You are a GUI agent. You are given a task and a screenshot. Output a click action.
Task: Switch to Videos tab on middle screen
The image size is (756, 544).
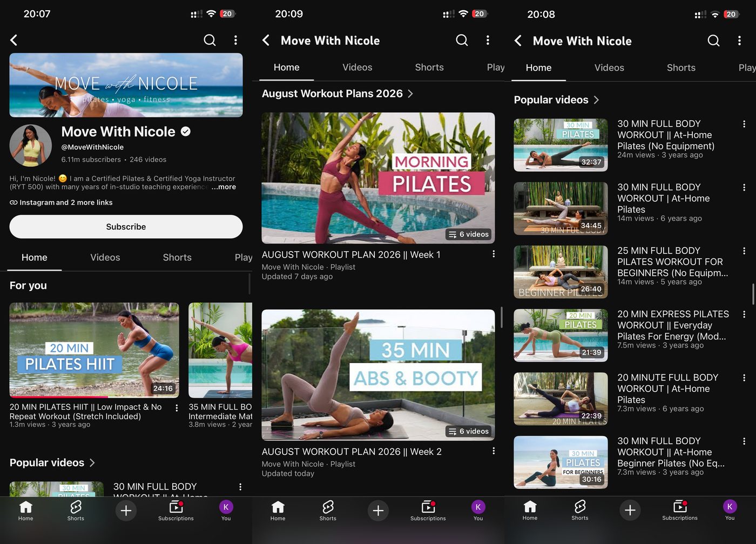click(357, 67)
